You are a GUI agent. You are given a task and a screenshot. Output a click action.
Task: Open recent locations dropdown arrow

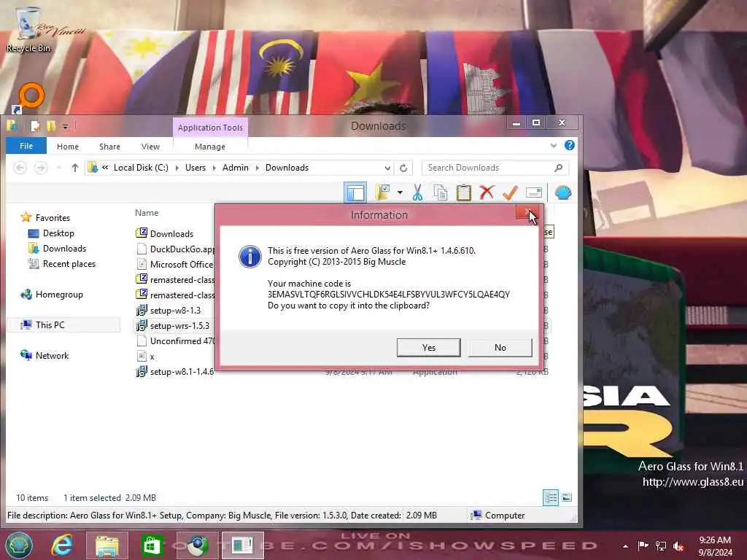(58, 168)
